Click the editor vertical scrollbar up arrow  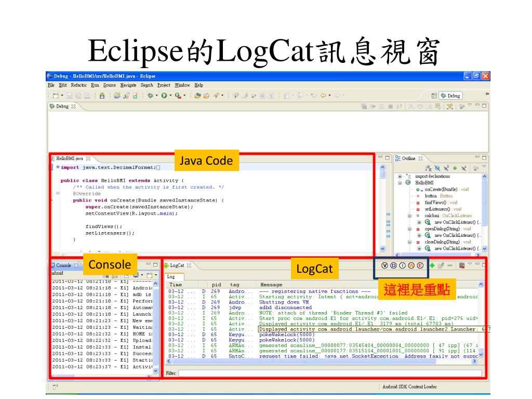click(383, 167)
